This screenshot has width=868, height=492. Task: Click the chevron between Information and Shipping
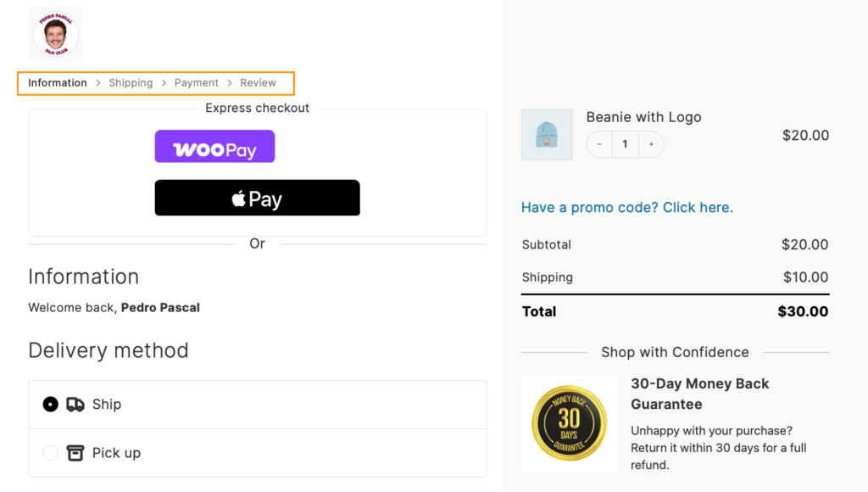(98, 83)
